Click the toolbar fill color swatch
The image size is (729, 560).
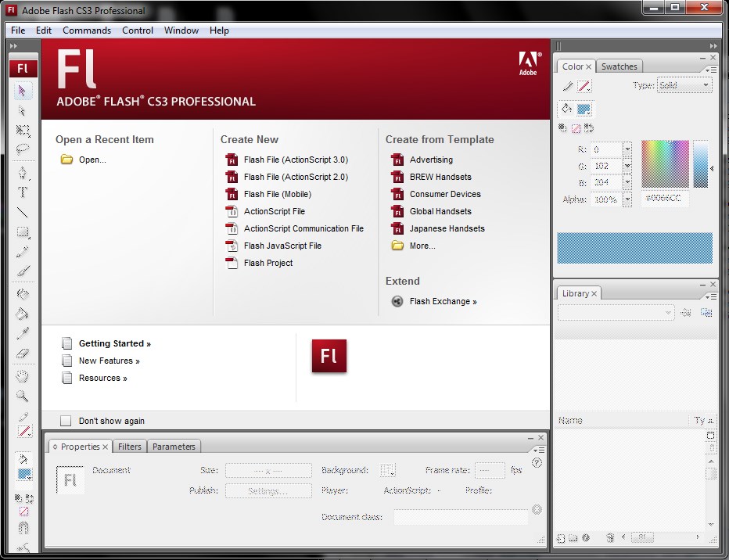(24, 475)
